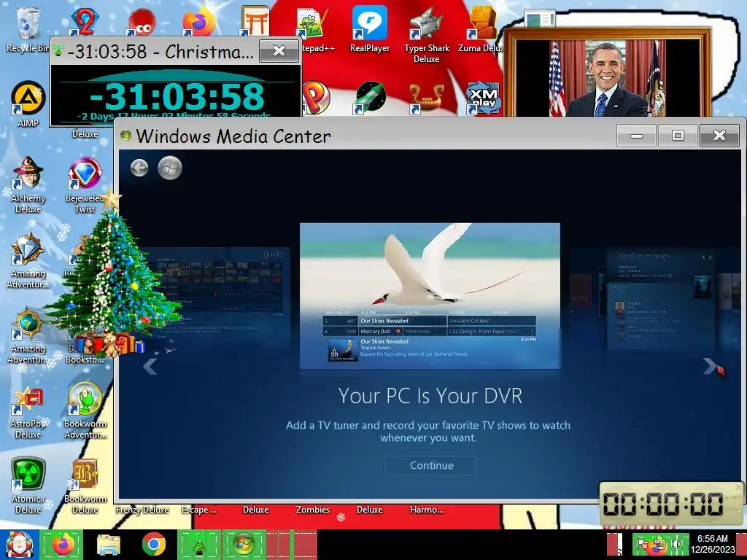Select the Typer Shark Deluxe icon
The image size is (747, 560).
click(426, 35)
